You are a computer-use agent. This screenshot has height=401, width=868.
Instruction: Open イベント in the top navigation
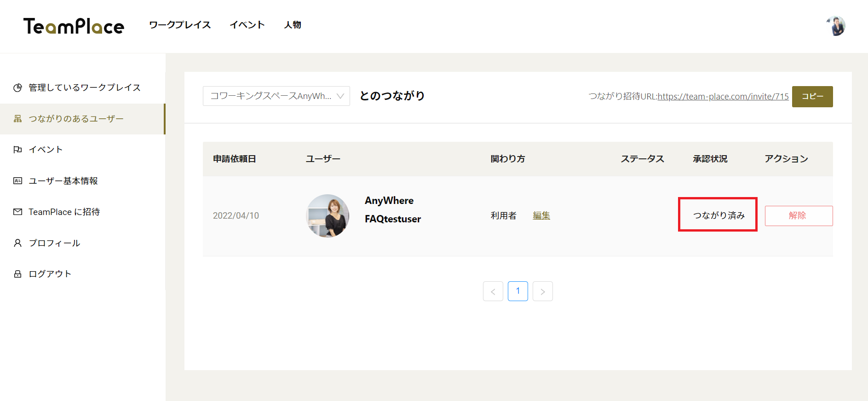[247, 25]
